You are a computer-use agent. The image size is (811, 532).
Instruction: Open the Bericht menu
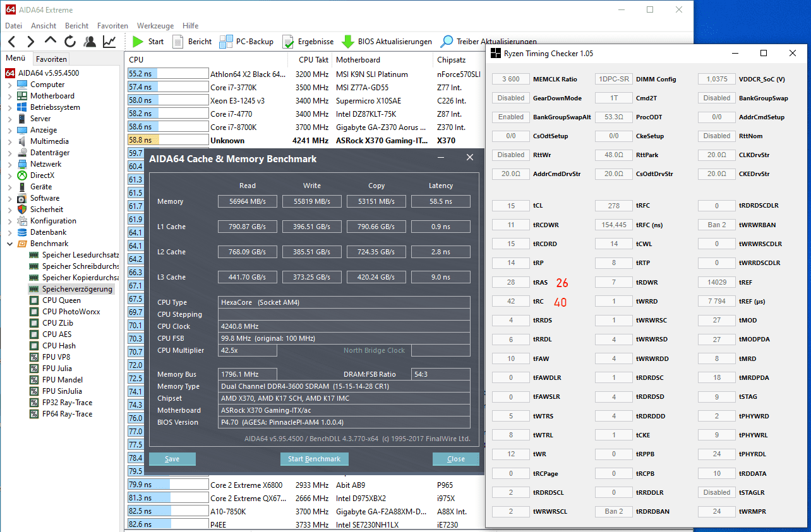point(76,26)
